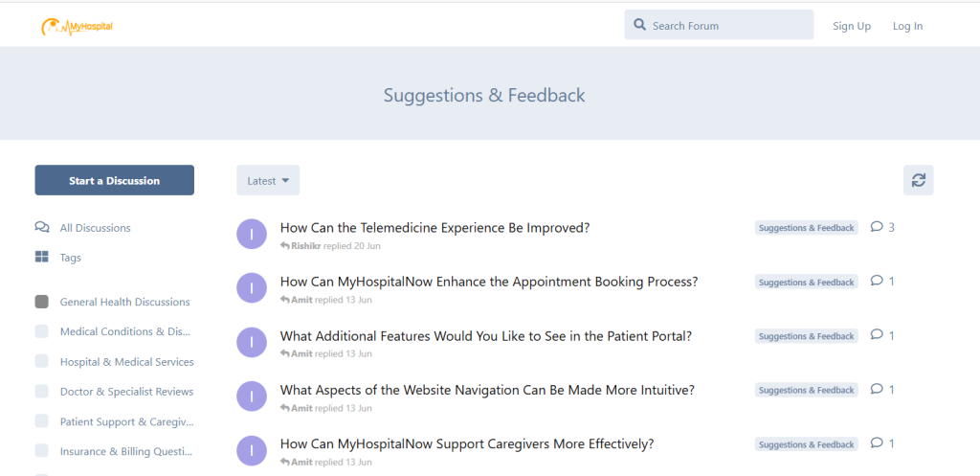Open the Appointment Booking Process discussion
The image size is (980, 476).
488,282
